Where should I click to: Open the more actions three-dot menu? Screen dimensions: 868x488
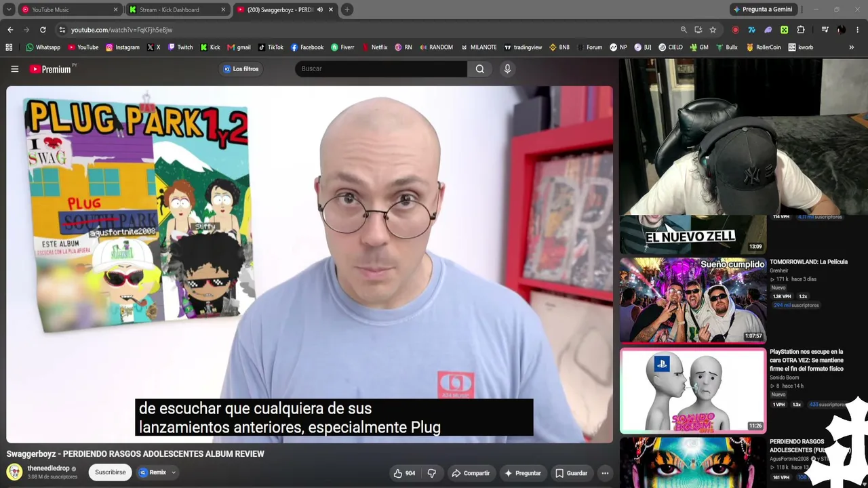(x=605, y=473)
